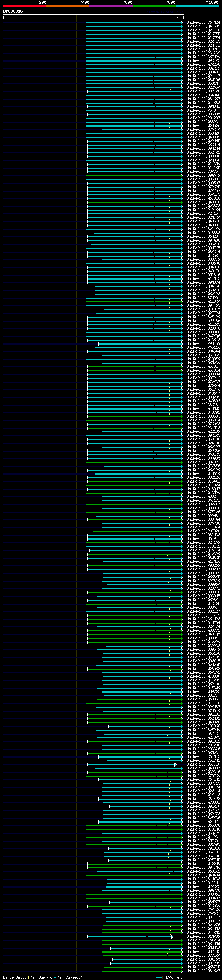Click hit label UniRef100_A2XA30
The height and width of the screenshot is (980, 222).
coord(203,906)
